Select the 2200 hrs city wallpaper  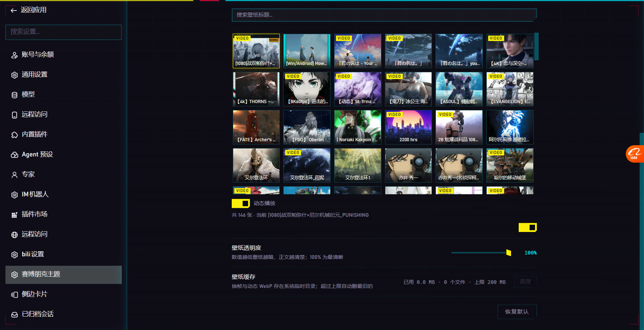(408, 127)
